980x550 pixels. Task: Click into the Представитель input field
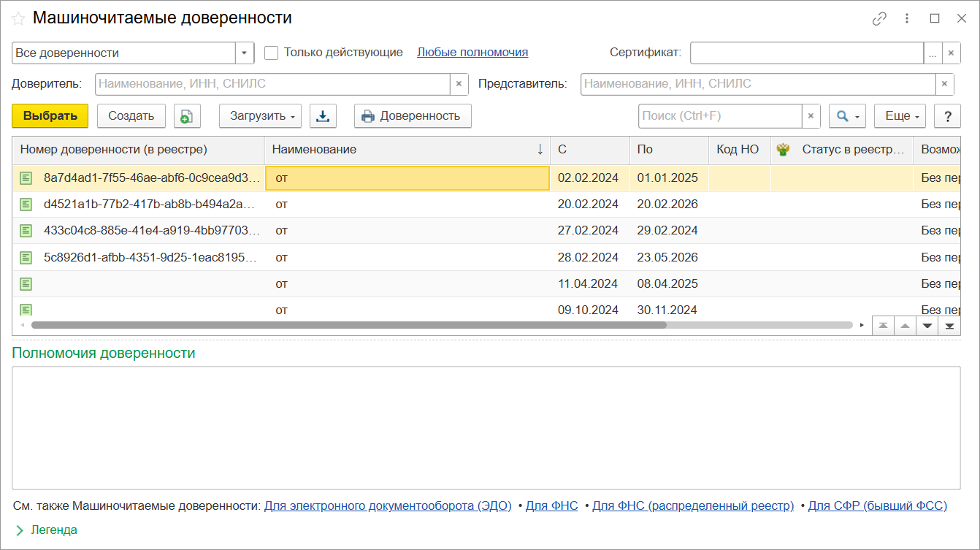pos(757,84)
